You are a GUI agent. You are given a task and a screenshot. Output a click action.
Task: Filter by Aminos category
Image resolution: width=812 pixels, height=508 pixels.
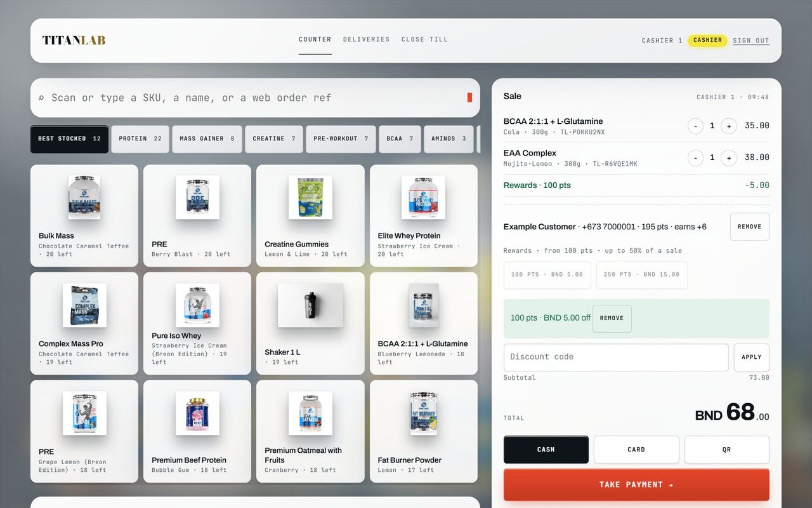point(449,139)
